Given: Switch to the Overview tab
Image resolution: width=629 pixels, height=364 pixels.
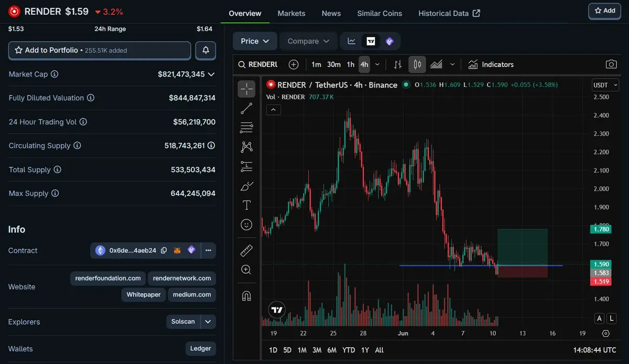Looking at the screenshot, I should pos(245,13).
